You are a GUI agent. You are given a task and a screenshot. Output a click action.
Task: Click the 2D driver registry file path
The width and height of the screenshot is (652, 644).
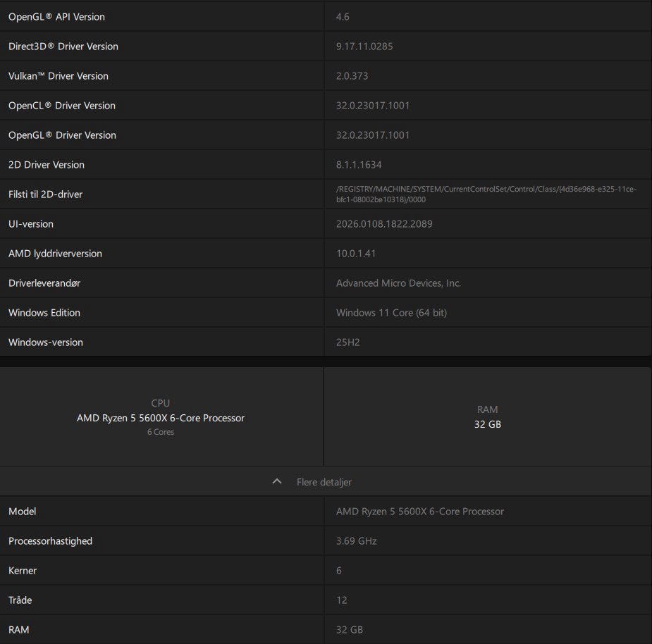point(486,194)
